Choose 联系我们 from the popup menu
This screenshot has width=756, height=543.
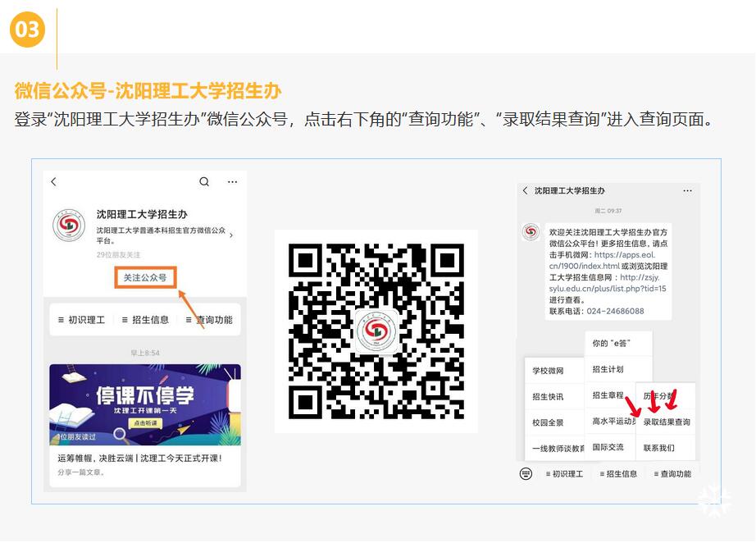tap(666, 448)
